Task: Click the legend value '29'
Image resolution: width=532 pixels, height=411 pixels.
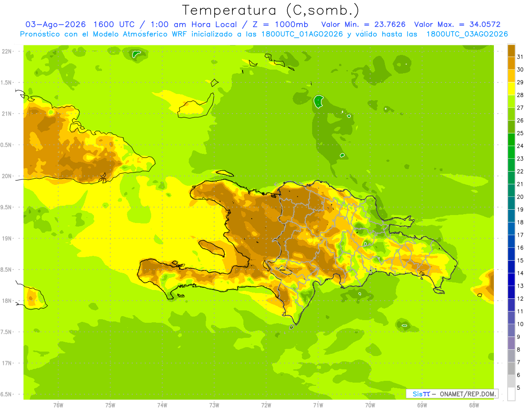Action: tap(520, 82)
